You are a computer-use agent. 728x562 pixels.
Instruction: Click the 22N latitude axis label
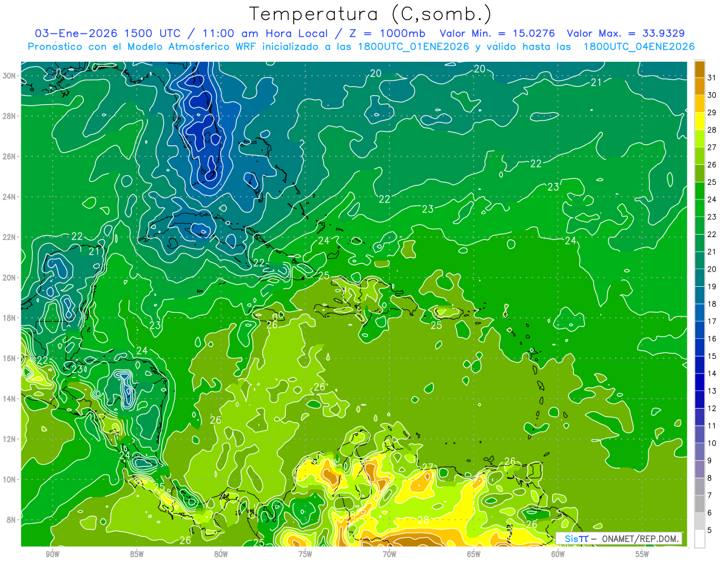point(10,237)
